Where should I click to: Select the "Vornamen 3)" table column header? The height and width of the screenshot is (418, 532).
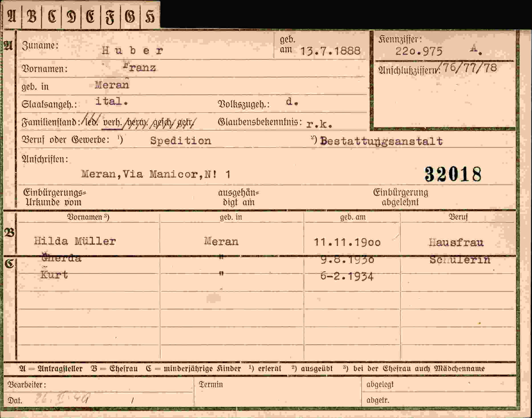(88, 217)
